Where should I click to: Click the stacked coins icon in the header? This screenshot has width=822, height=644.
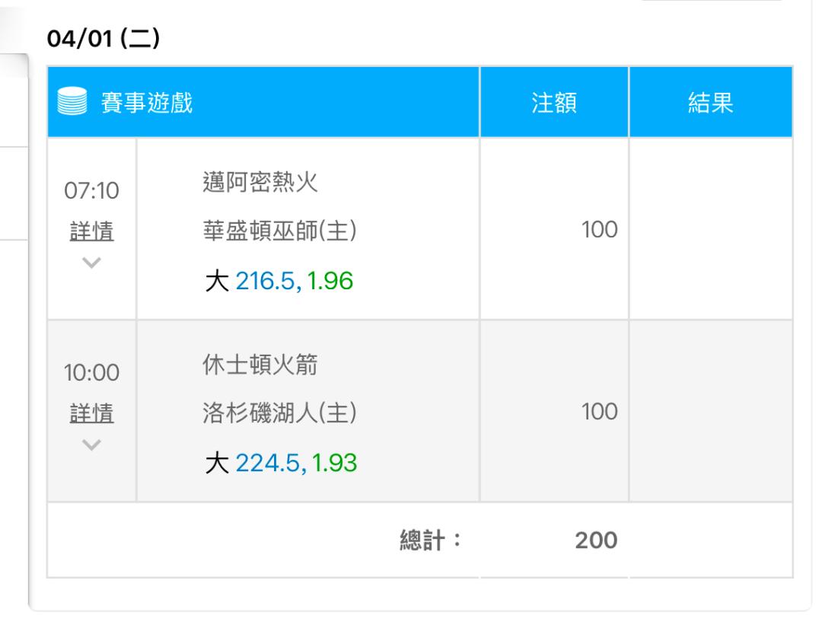tap(72, 101)
